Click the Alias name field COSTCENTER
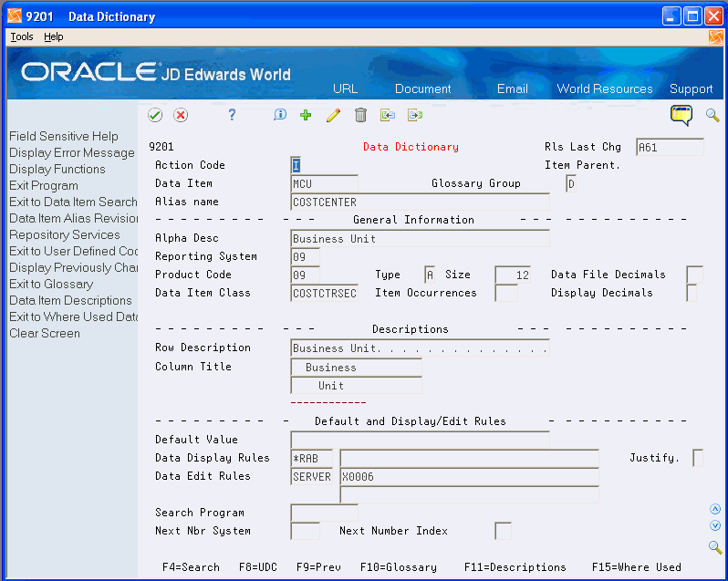This screenshot has width=728, height=581. pos(421,202)
